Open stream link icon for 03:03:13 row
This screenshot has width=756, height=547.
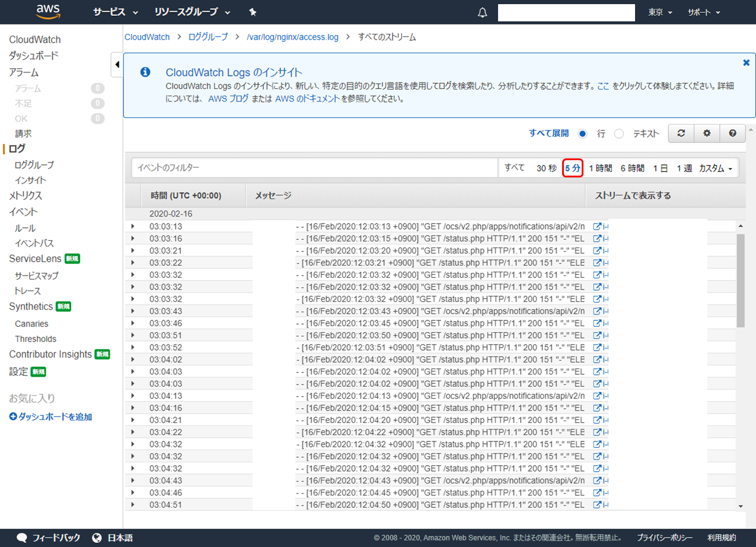coord(597,226)
